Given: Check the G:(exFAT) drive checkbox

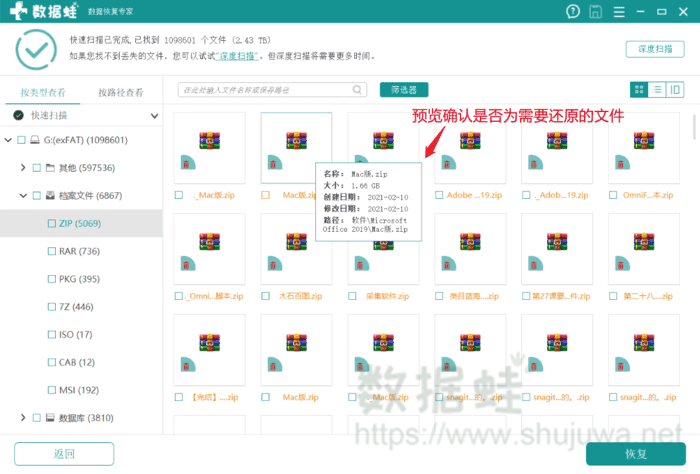Looking at the screenshot, I should pyautogui.click(x=21, y=140).
